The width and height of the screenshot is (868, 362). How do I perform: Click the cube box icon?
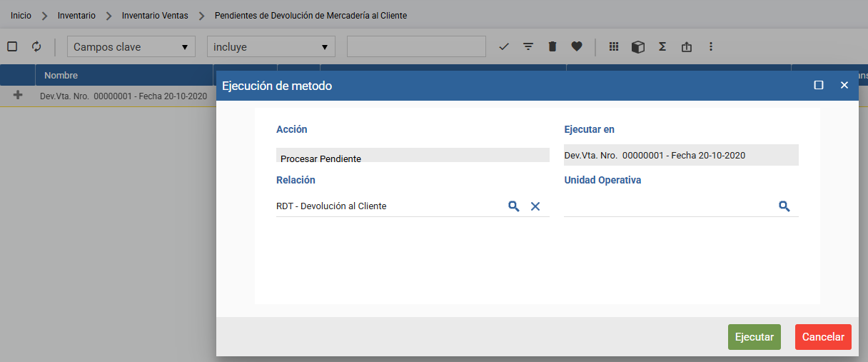(638, 47)
